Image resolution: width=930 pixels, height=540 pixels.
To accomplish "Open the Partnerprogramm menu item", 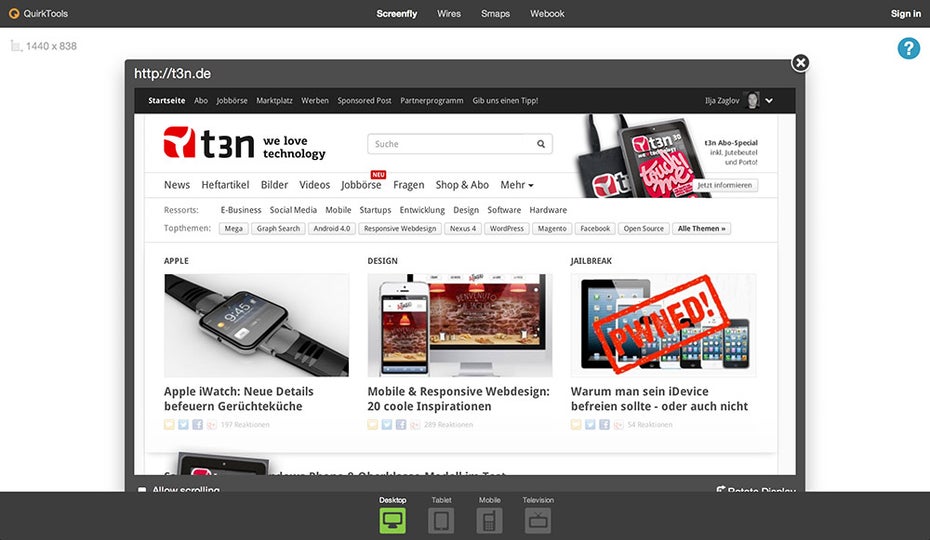I will [432, 100].
